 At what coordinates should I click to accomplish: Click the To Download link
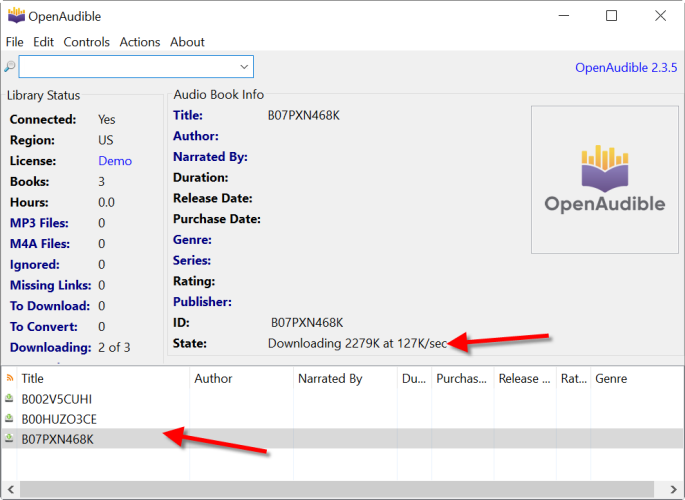50,306
